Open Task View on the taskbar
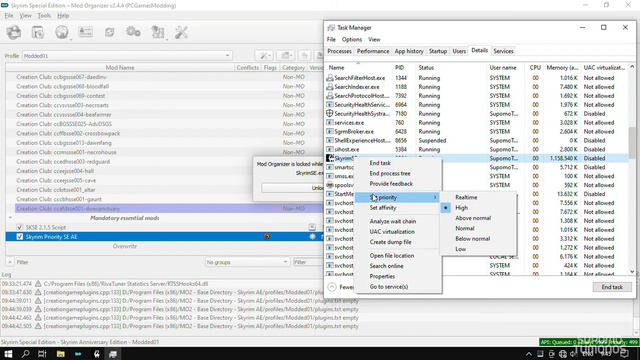 (42, 354)
